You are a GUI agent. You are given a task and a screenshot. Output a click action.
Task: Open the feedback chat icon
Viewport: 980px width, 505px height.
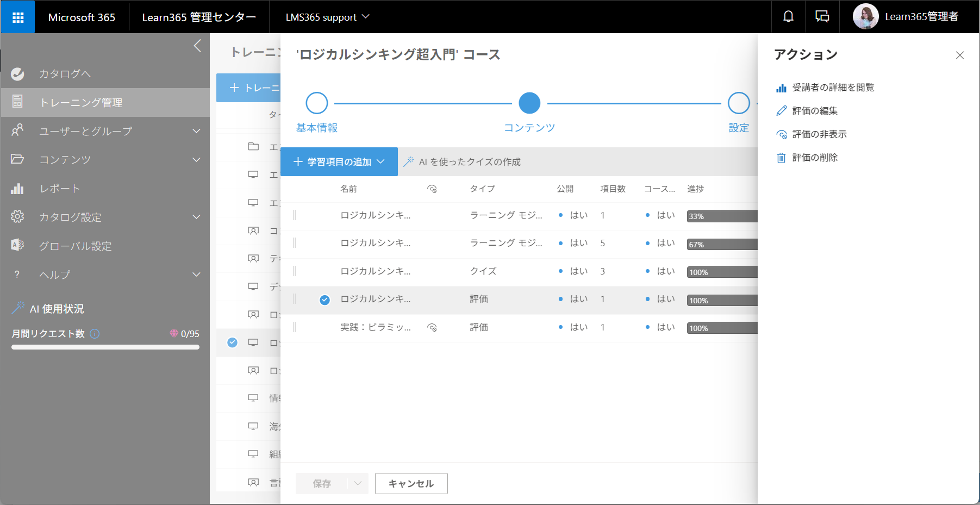click(x=822, y=17)
